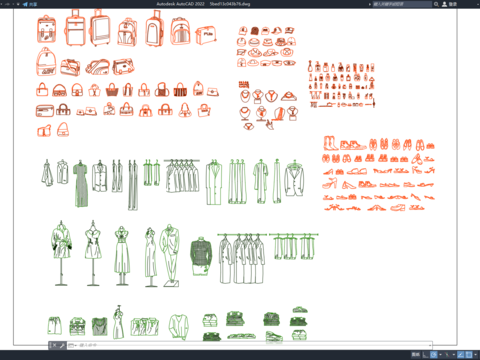
Task: Click the model space button in the status bar
Action: (416, 355)
